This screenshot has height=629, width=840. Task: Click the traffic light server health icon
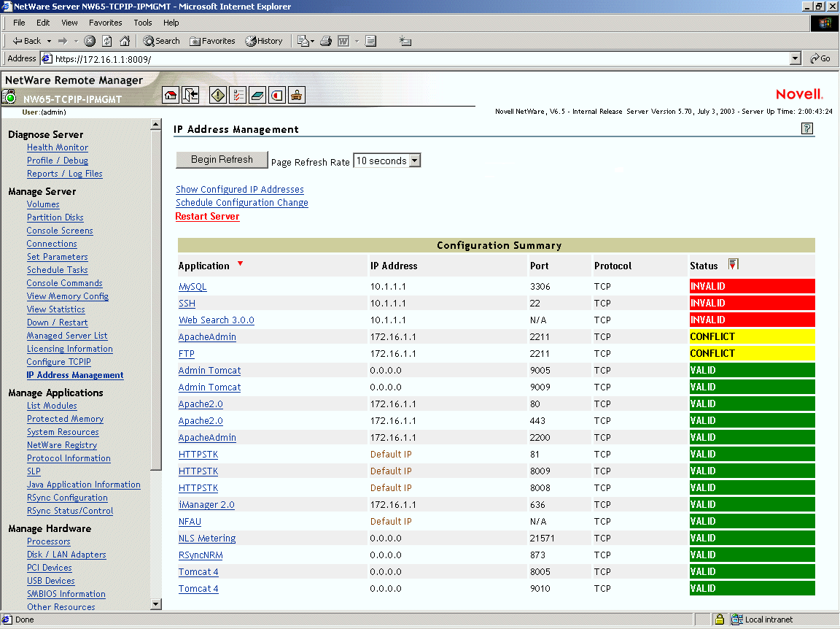(9, 96)
